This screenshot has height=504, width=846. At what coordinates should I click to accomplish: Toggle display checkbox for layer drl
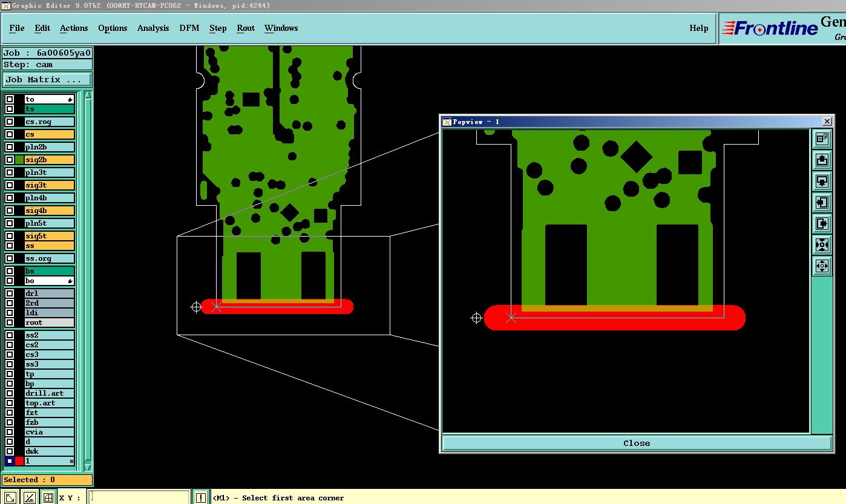[x=10, y=293]
